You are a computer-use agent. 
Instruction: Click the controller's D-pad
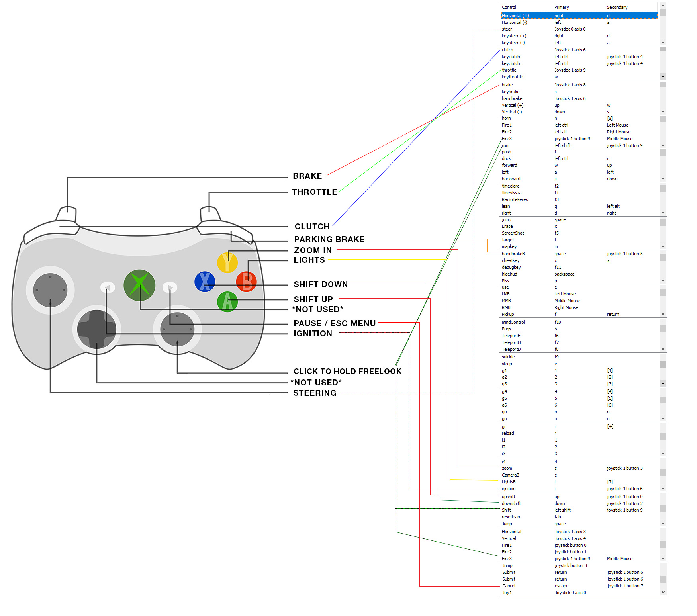click(96, 329)
